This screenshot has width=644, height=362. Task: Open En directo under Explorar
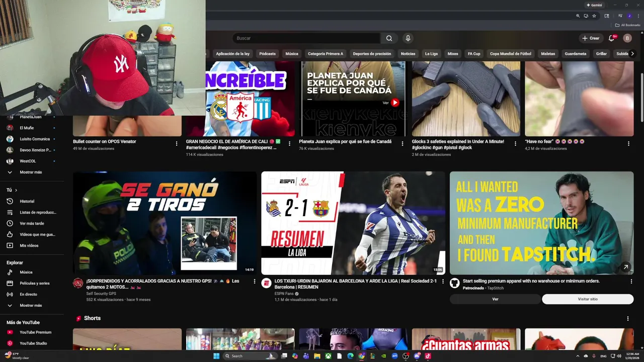point(28,294)
